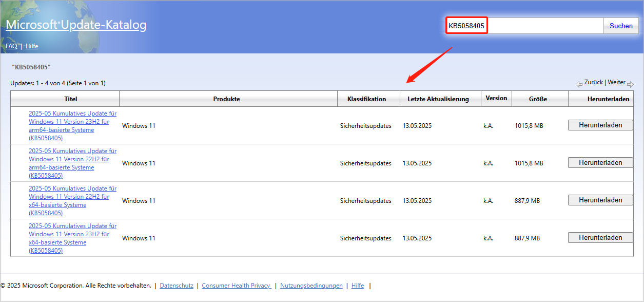The width and height of the screenshot is (644, 302).
Task: Sort by Letzte Aktualisierung column header
Action: [438, 99]
